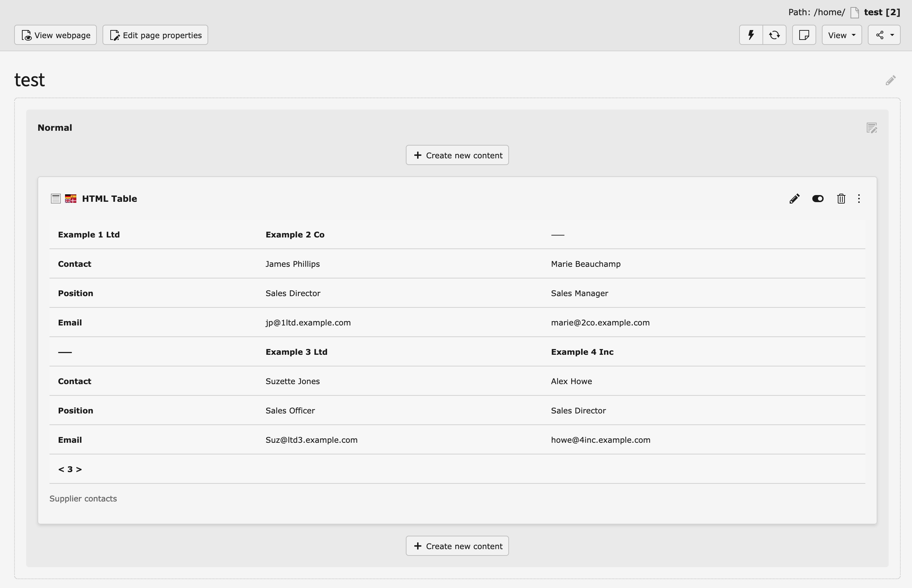Click the sticky note icon in toolbar
The image size is (912, 588).
tap(804, 35)
